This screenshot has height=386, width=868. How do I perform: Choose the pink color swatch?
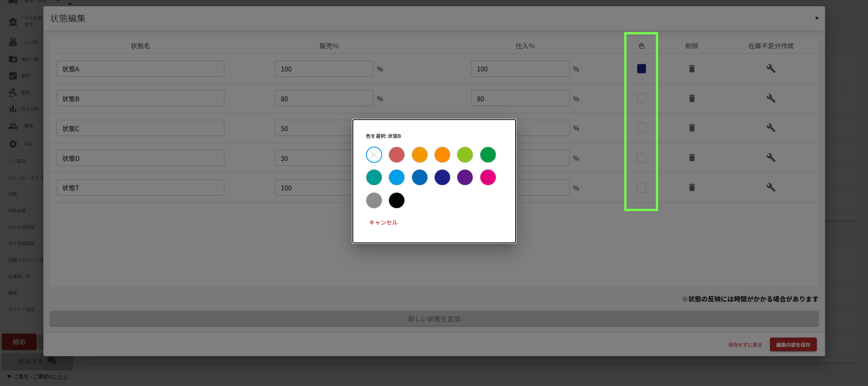(x=488, y=178)
